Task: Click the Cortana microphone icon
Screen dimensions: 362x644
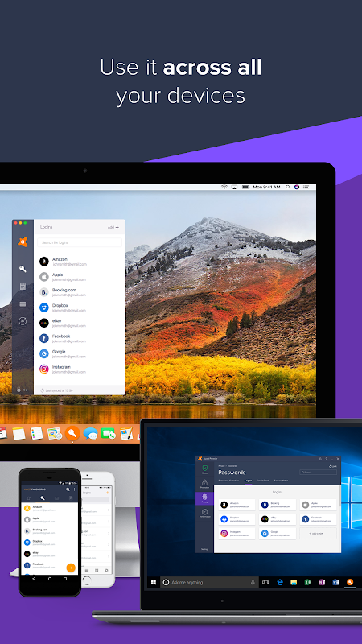Action: 253,582
